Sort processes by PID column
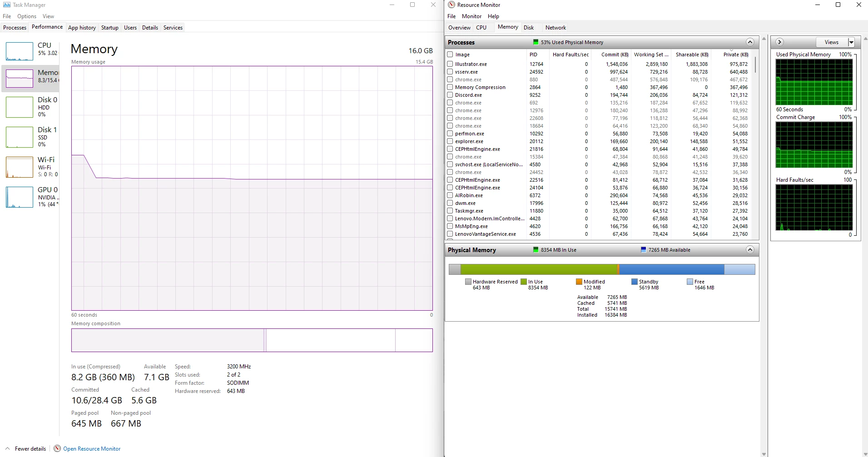Screen dimensions: 868x457 [x=533, y=55]
